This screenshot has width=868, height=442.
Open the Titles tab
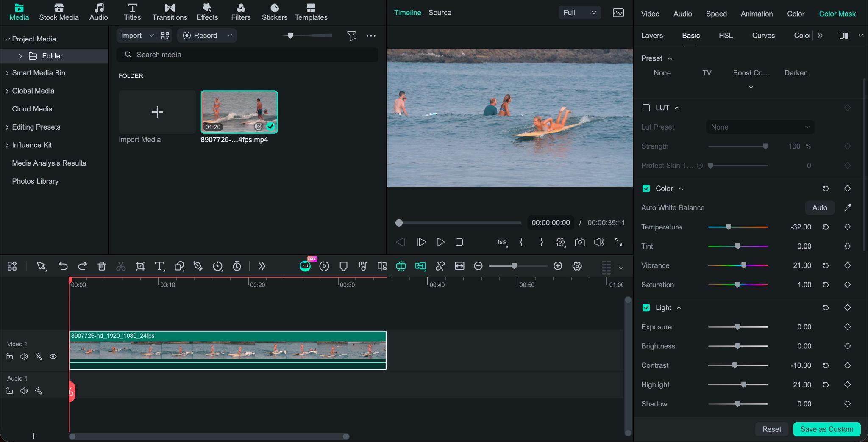[132, 12]
